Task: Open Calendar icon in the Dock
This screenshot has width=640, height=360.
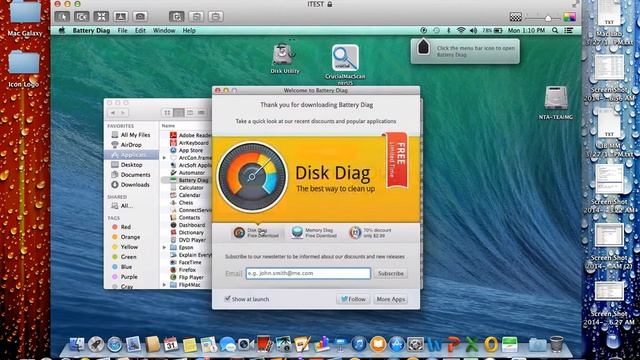Action: (171, 344)
